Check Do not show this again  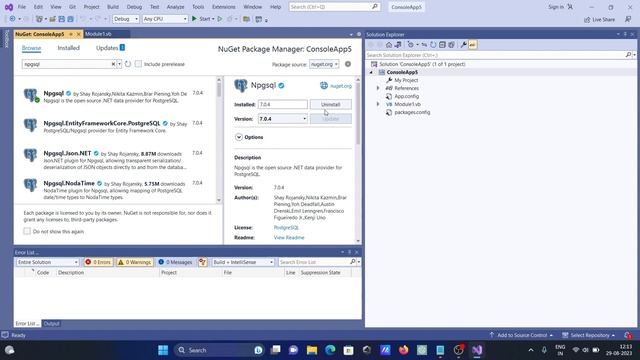pos(27,231)
